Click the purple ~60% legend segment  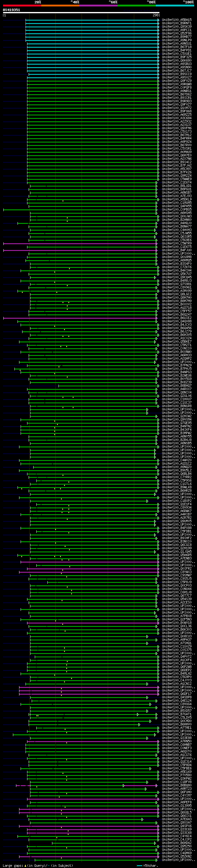[x=98, y=6]
